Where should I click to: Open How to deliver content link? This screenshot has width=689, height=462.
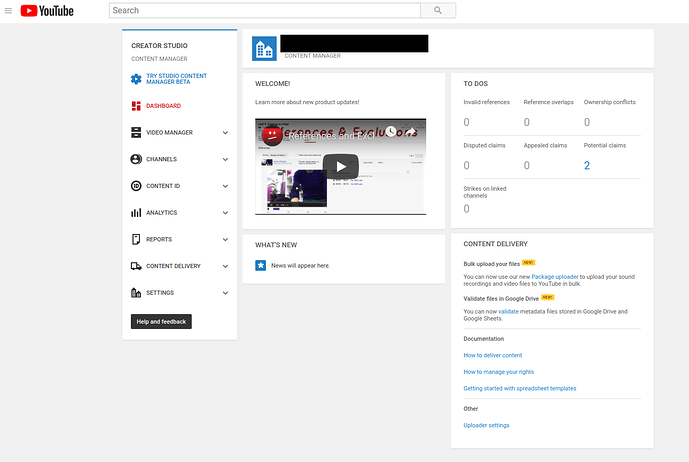[493, 355]
